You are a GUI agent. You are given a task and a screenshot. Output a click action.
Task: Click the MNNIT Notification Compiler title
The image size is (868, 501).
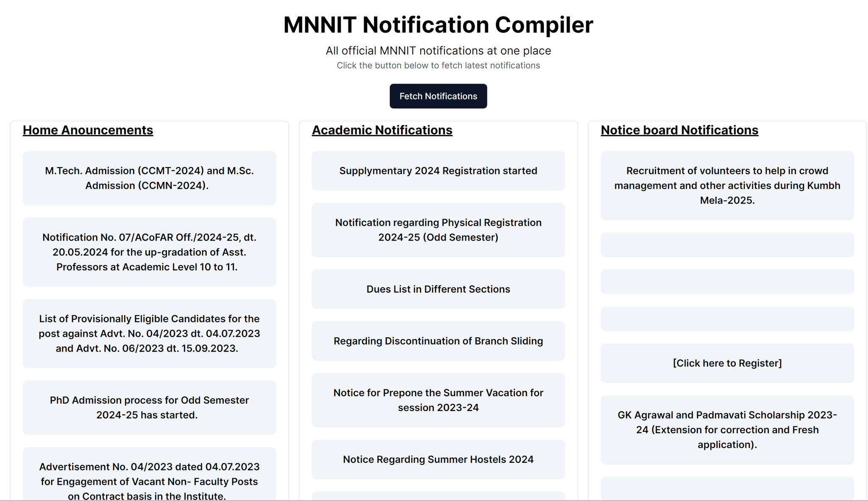[x=438, y=25]
